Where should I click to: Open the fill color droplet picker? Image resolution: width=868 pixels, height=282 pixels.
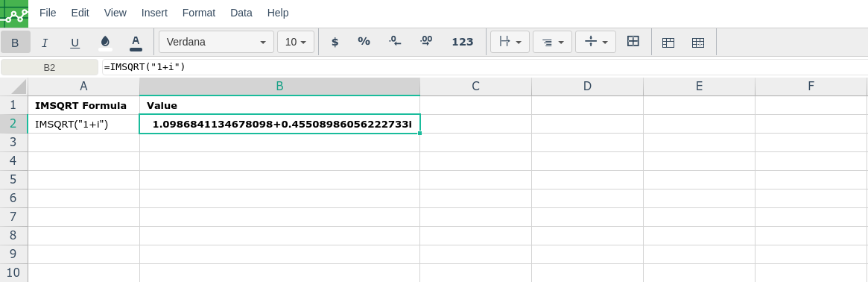click(105, 42)
